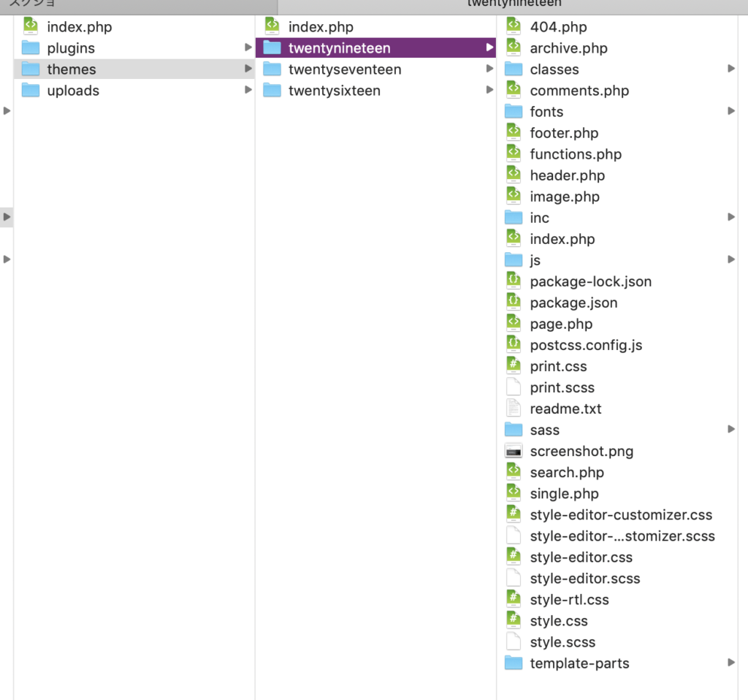Select the inc folder icon
Viewport: 748px width, 700px height.
514,218
